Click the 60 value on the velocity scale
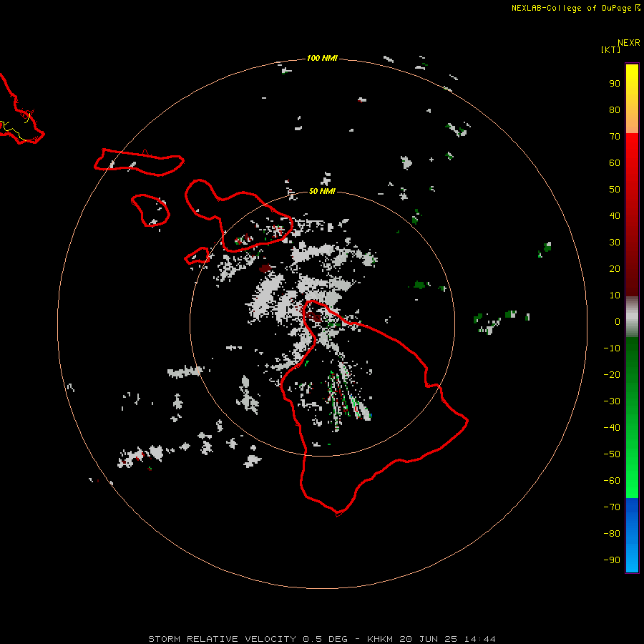This screenshot has height=644, width=644. click(x=615, y=163)
